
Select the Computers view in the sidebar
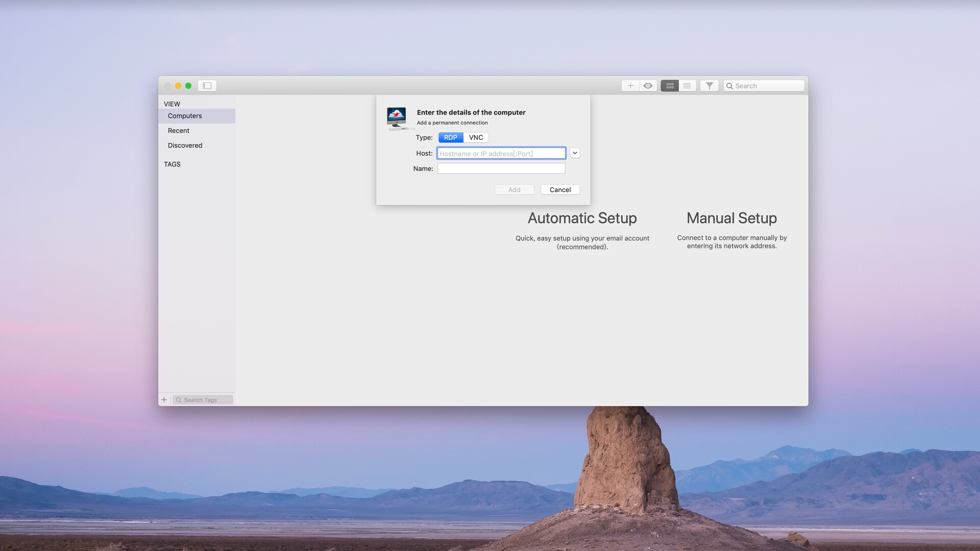pyautogui.click(x=184, y=116)
